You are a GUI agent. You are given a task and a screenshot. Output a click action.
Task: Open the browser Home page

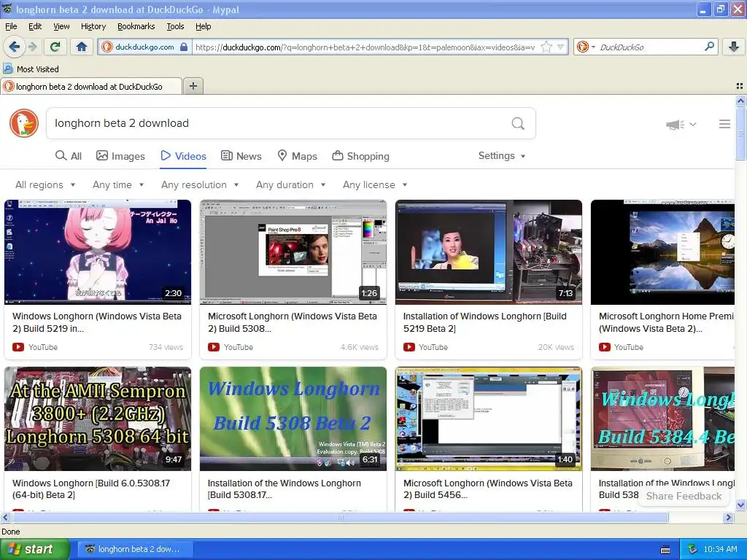(82, 47)
